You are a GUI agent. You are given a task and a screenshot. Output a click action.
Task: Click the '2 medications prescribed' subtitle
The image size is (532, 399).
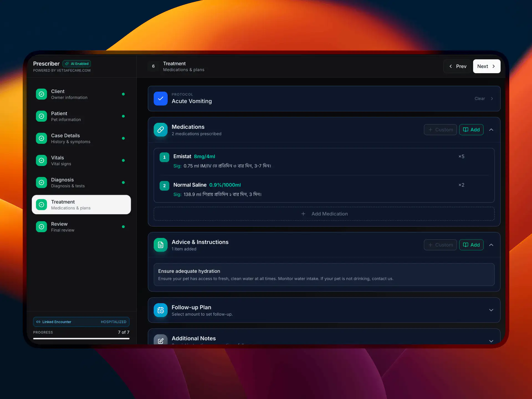pos(196,134)
